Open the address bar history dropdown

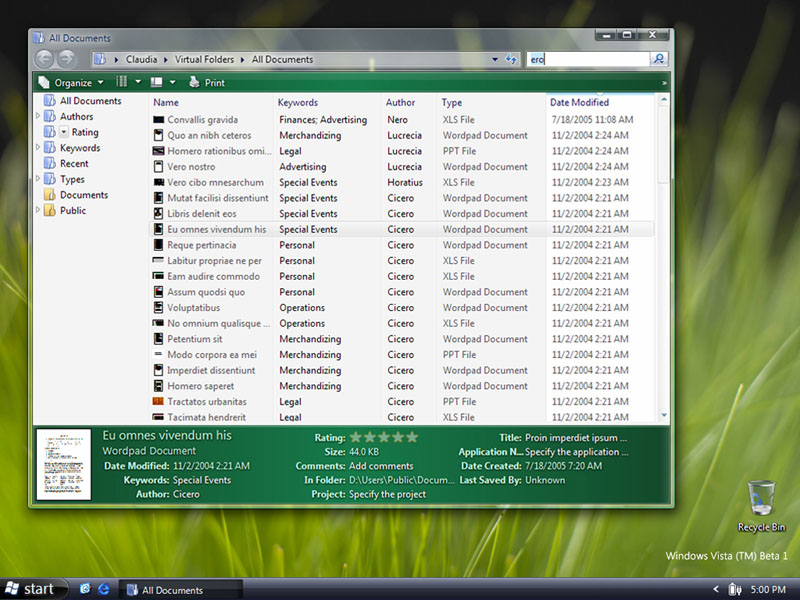[x=494, y=59]
